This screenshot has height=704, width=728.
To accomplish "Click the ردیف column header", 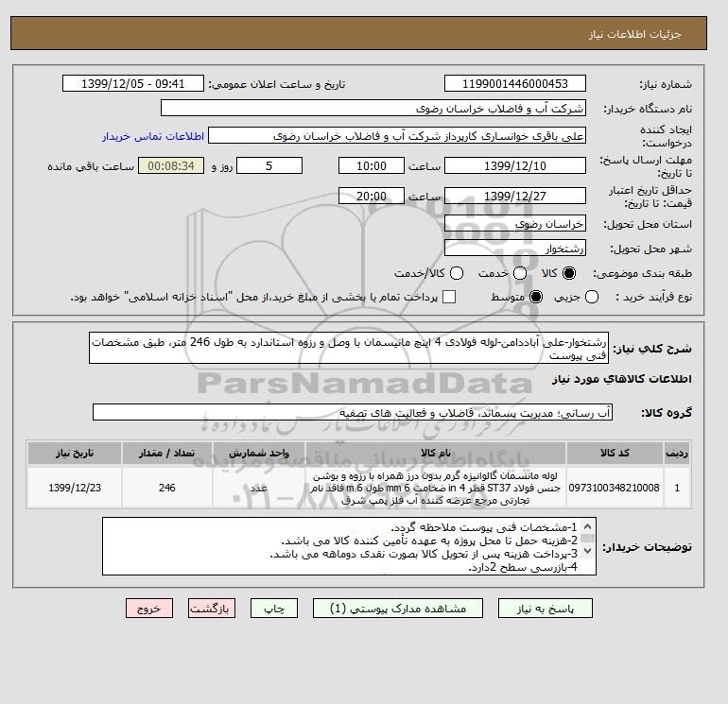I will [x=677, y=453].
